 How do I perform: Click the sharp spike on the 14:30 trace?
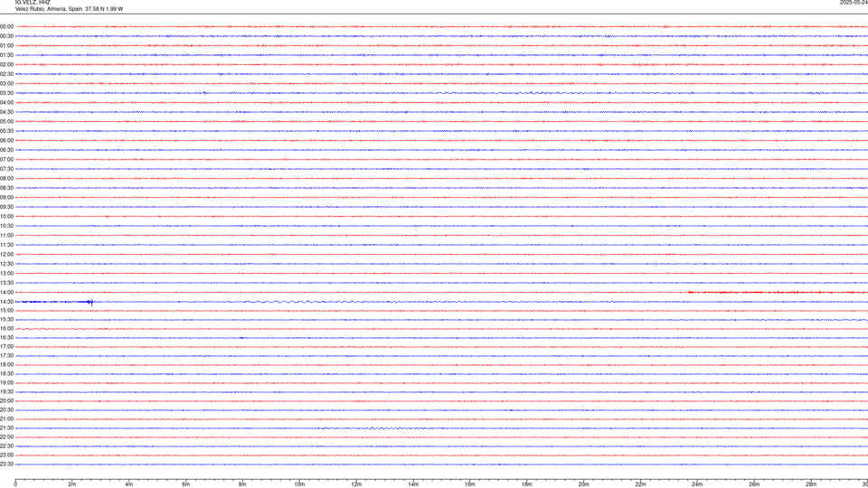[91, 302]
